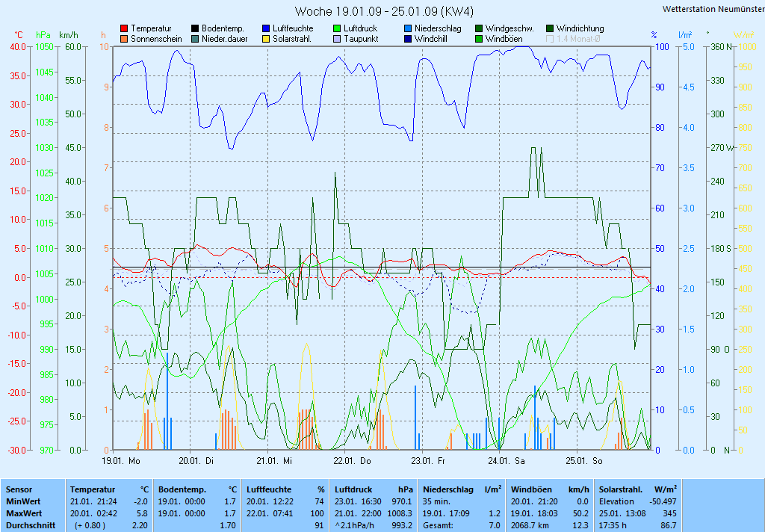Click the orange Sonnenschein legend swatch

click(124, 39)
